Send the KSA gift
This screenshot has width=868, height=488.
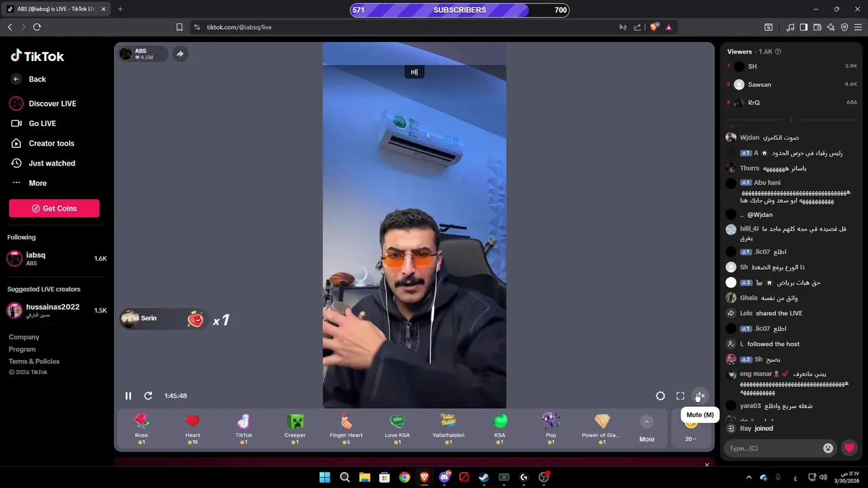click(x=500, y=429)
